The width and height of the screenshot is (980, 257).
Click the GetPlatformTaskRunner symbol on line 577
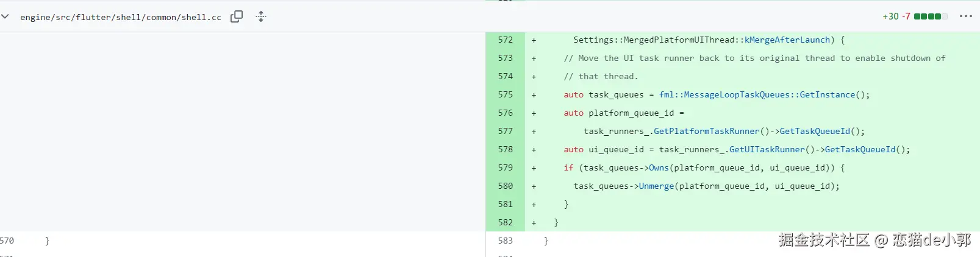[707, 131]
